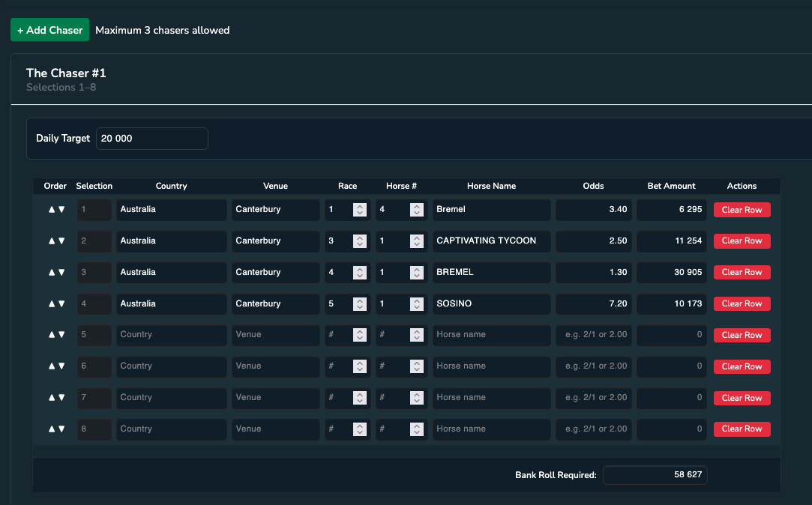The width and height of the screenshot is (812, 505).
Task: Clear Row on selection 8
Action: [742, 429]
